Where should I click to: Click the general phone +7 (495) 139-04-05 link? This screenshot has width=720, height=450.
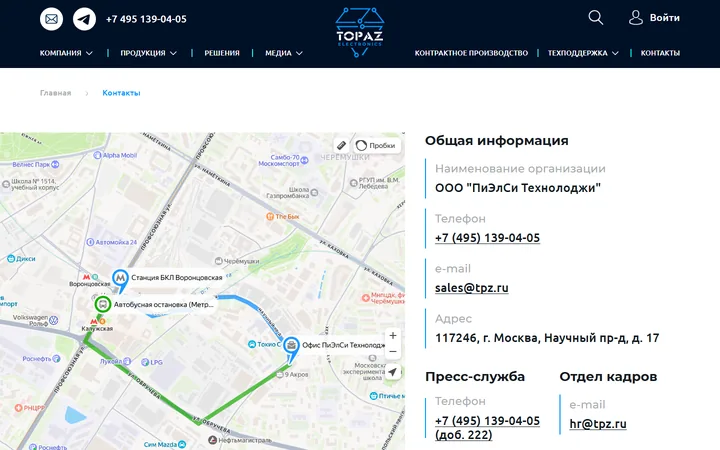487,238
